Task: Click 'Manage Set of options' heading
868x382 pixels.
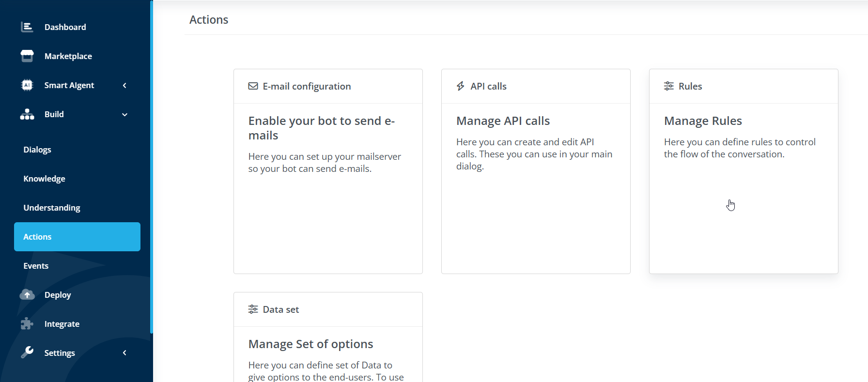Action: (x=310, y=344)
